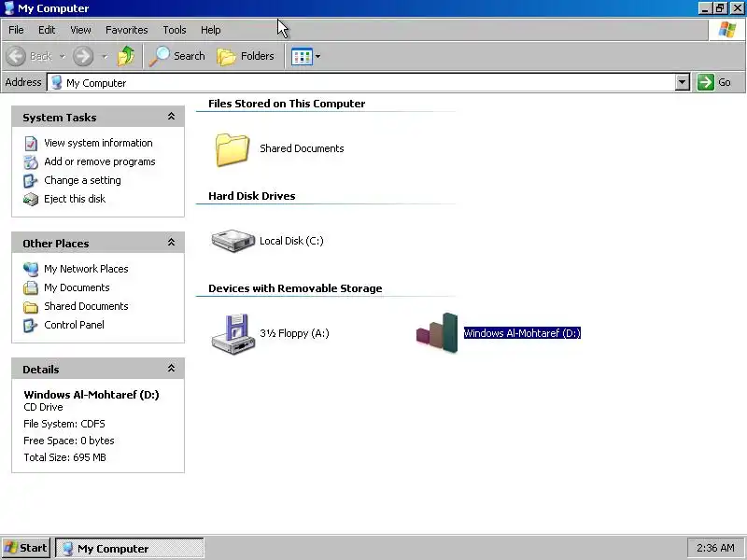Open Control Panel link

74,325
